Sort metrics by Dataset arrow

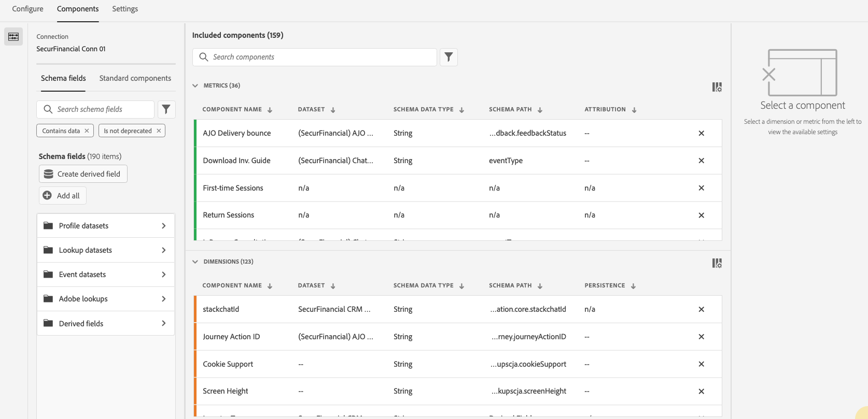point(333,110)
